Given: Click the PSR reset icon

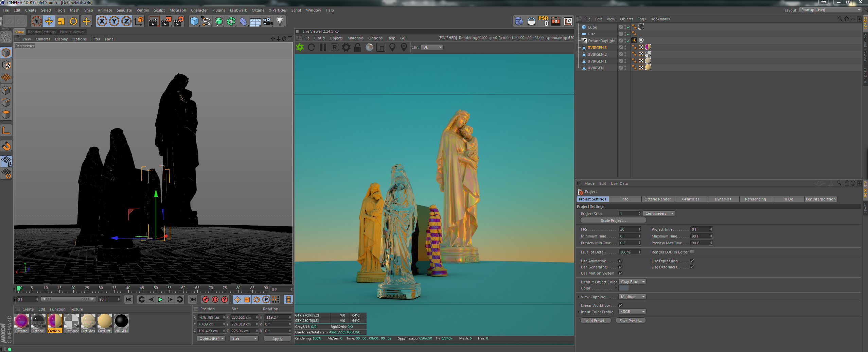Looking at the screenshot, I should (x=544, y=21).
